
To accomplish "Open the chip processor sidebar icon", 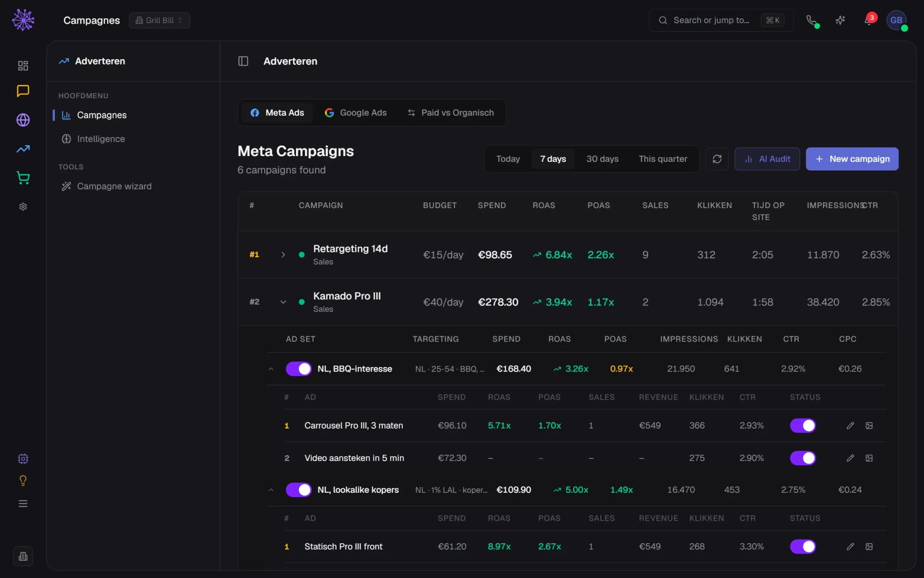I will click(23, 459).
